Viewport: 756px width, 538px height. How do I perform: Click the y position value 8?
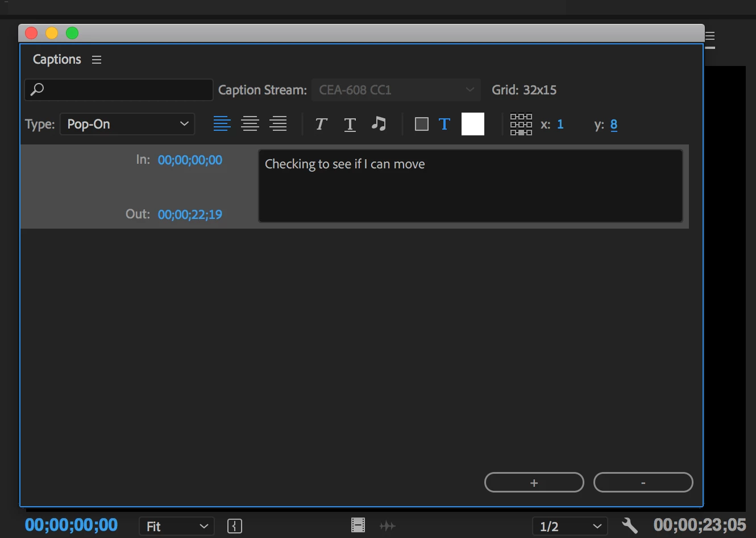(614, 125)
